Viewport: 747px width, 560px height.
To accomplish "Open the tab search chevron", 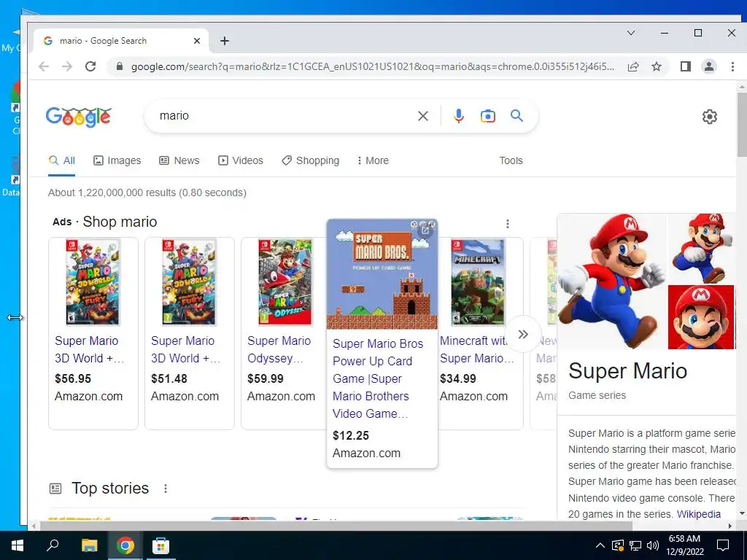I will pyautogui.click(x=631, y=33).
